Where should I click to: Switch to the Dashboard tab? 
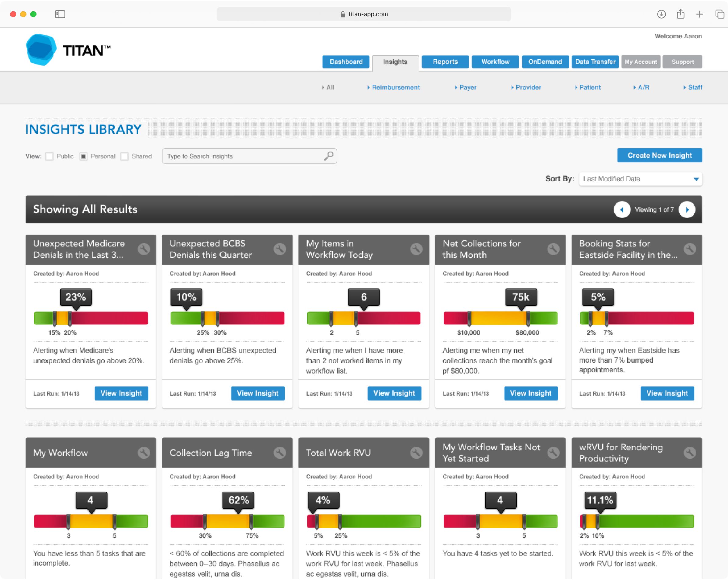click(x=346, y=62)
